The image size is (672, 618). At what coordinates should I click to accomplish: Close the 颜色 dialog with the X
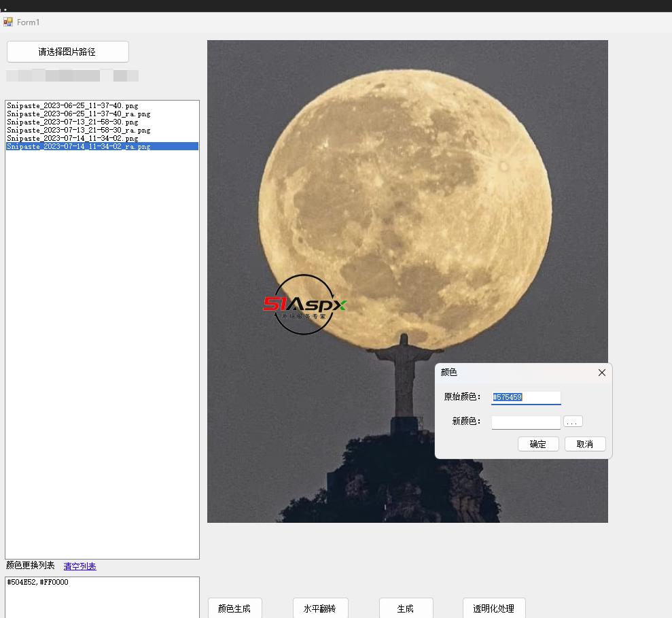pyautogui.click(x=601, y=373)
